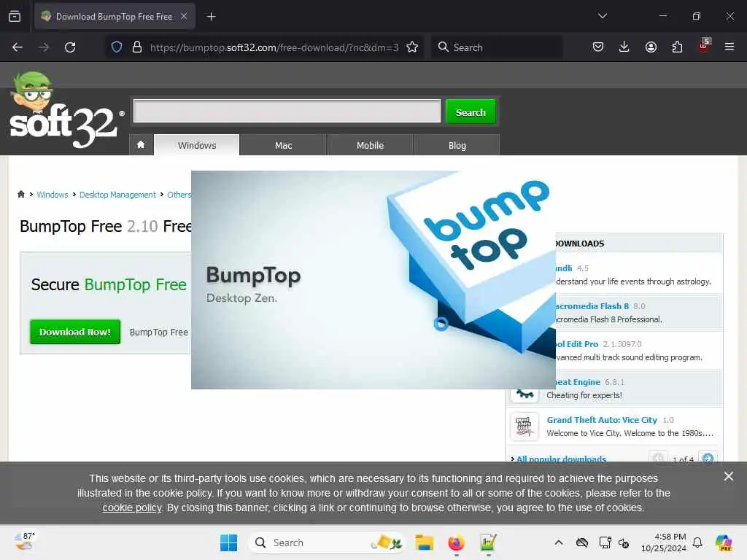The image size is (747, 560).
Task: Close the Download BumpTop Free tab
Action: [x=184, y=16]
